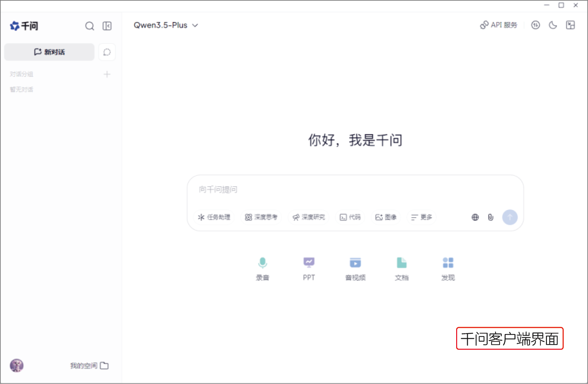This screenshot has width=588, height=384.
Task: Toggle web search globe icon
Action: coord(475,217)
